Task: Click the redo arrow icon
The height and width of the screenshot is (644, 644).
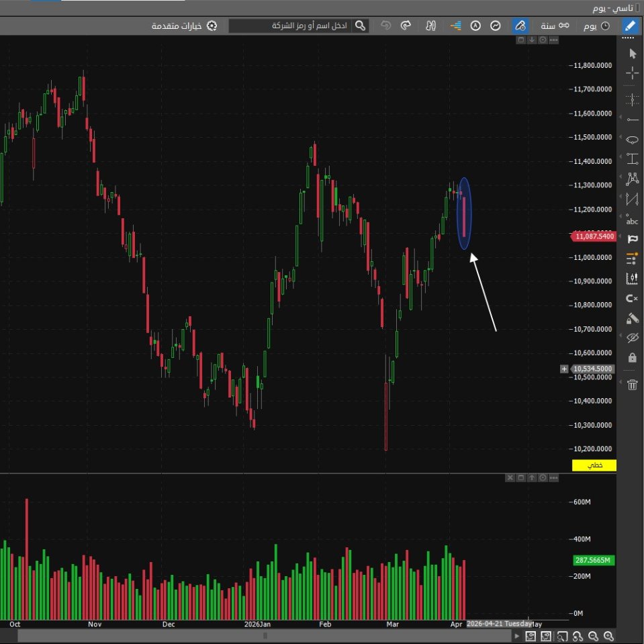Action: (405, 26)
